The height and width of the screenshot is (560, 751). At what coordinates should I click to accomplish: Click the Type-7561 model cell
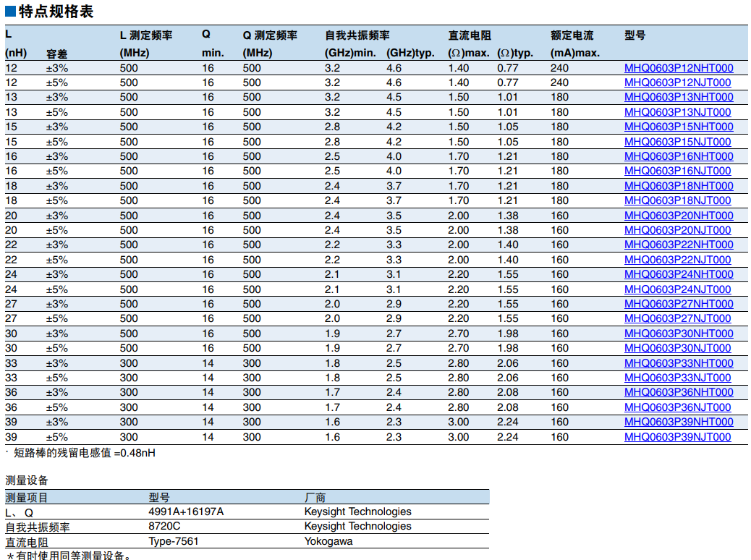[174, 541]
